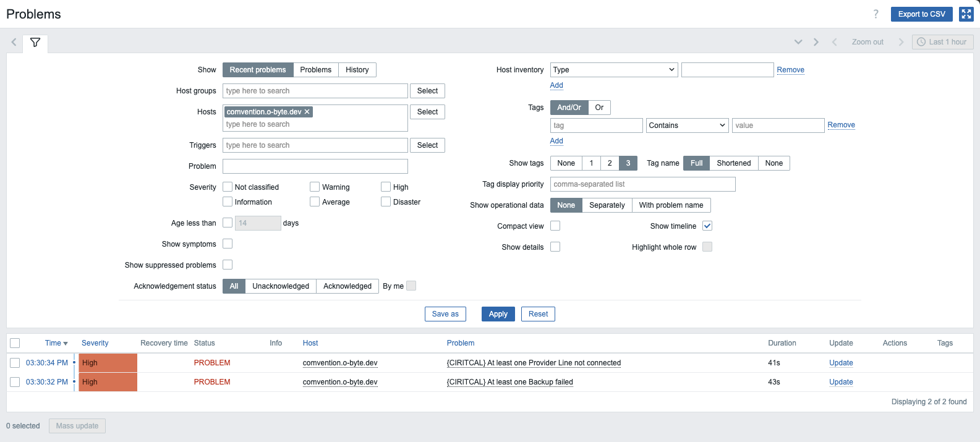Switch to the History view tab

click(357, 70)
